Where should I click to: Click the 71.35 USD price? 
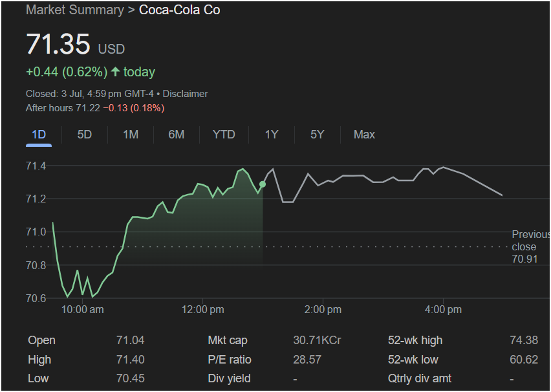coord(76,44)
